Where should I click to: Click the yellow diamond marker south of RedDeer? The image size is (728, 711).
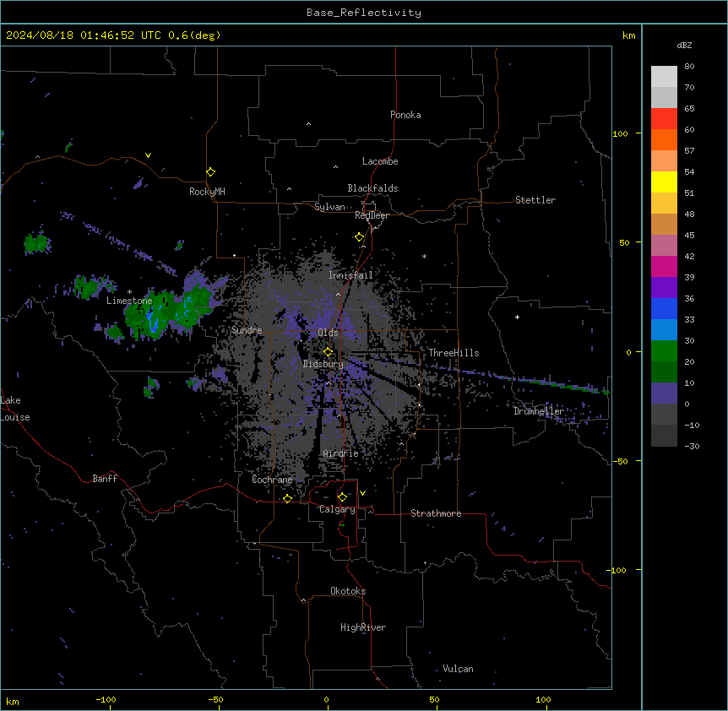coord(360,237)
